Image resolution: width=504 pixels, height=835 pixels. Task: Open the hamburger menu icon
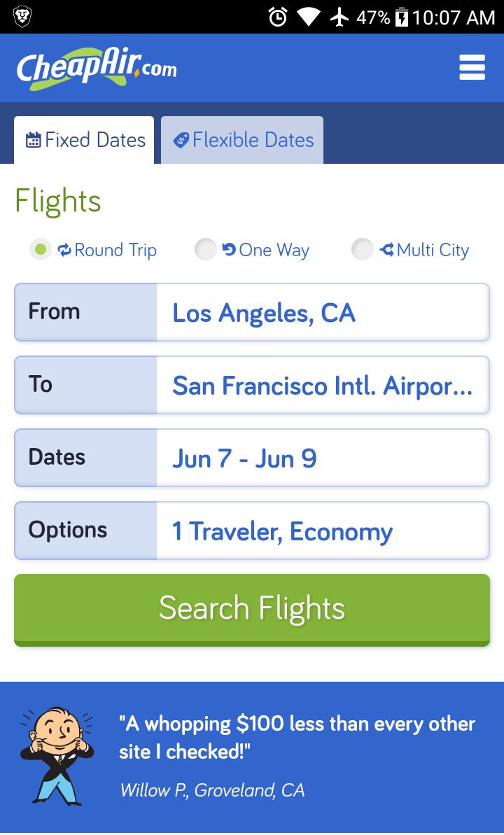pos(472,68)
